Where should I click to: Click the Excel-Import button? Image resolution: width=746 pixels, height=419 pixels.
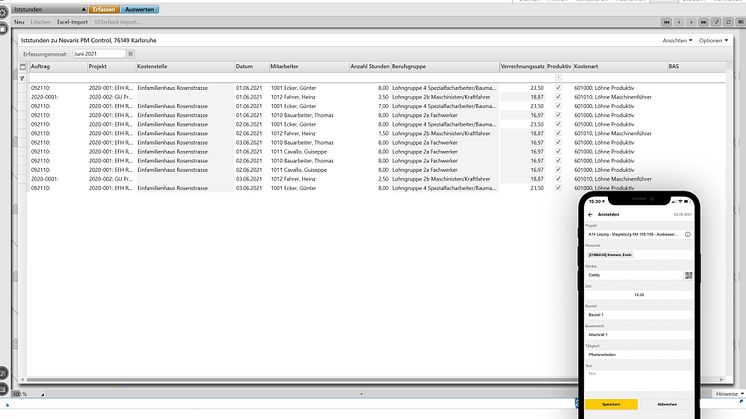72,21
